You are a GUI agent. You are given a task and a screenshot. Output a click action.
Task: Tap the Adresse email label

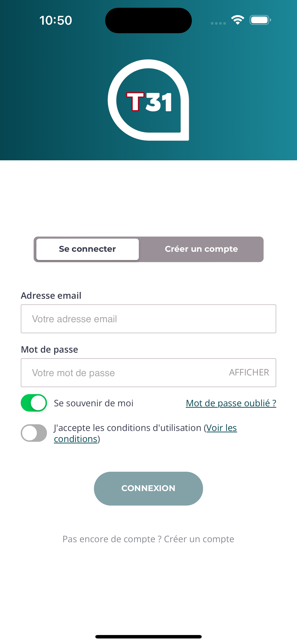click(51, 296)
